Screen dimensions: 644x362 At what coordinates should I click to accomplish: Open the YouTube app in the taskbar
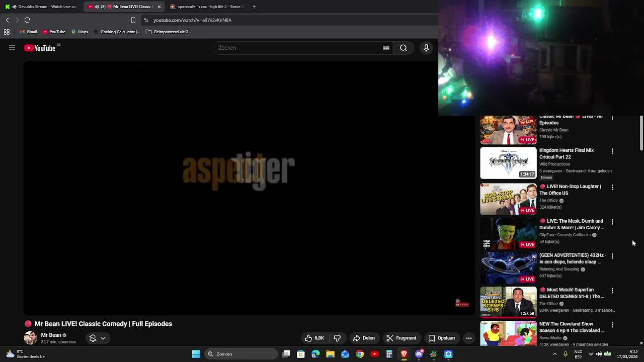pos(374,354)
